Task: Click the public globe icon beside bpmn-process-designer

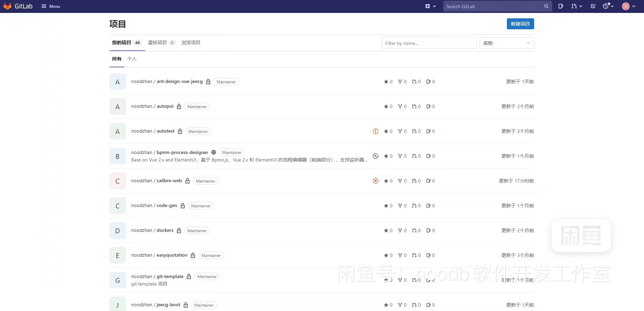Action: coord(214,152)
